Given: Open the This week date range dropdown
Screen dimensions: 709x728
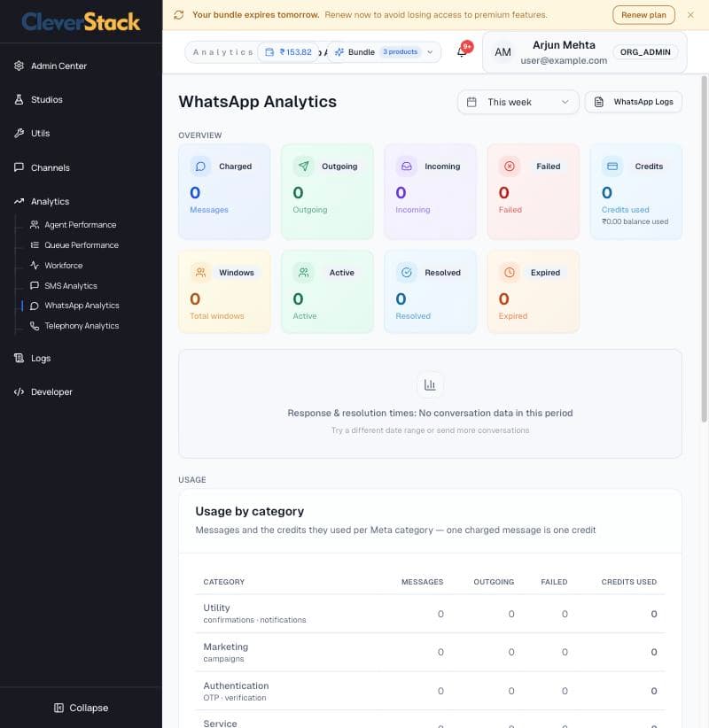Looking at the screenshot, I should [x=518, y=102].
